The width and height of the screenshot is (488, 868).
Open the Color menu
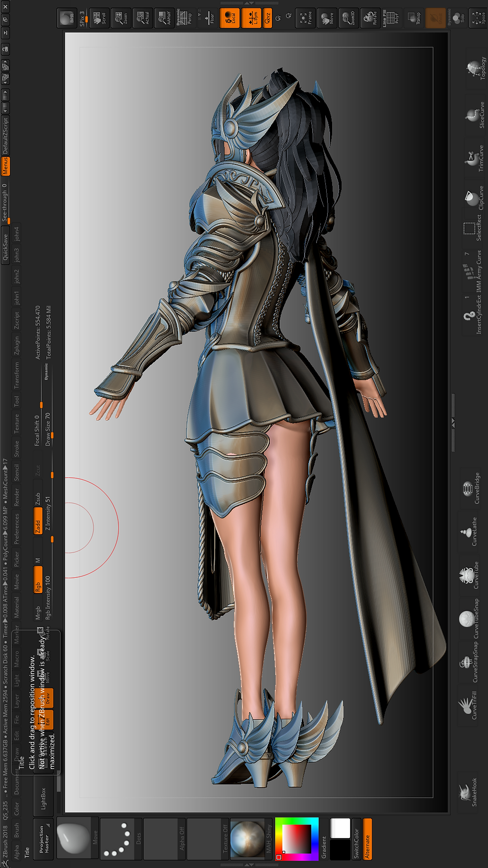(x=16, y=808)
